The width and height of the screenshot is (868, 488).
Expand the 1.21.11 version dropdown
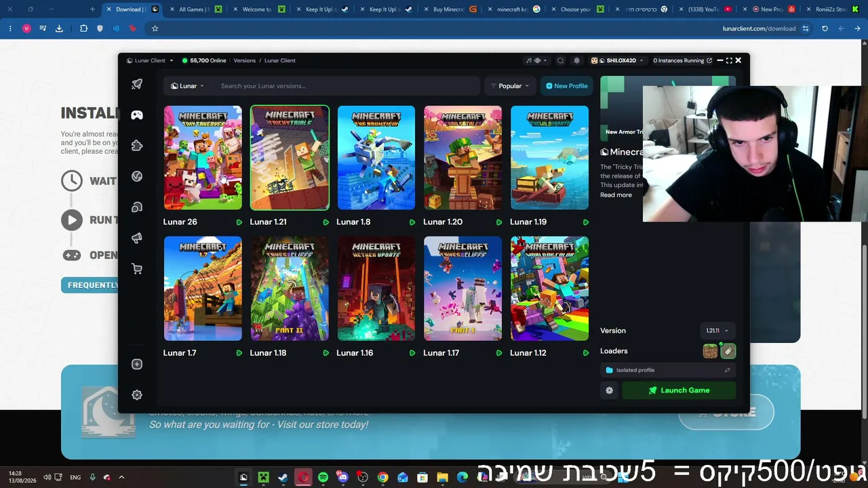coord(717,331)
